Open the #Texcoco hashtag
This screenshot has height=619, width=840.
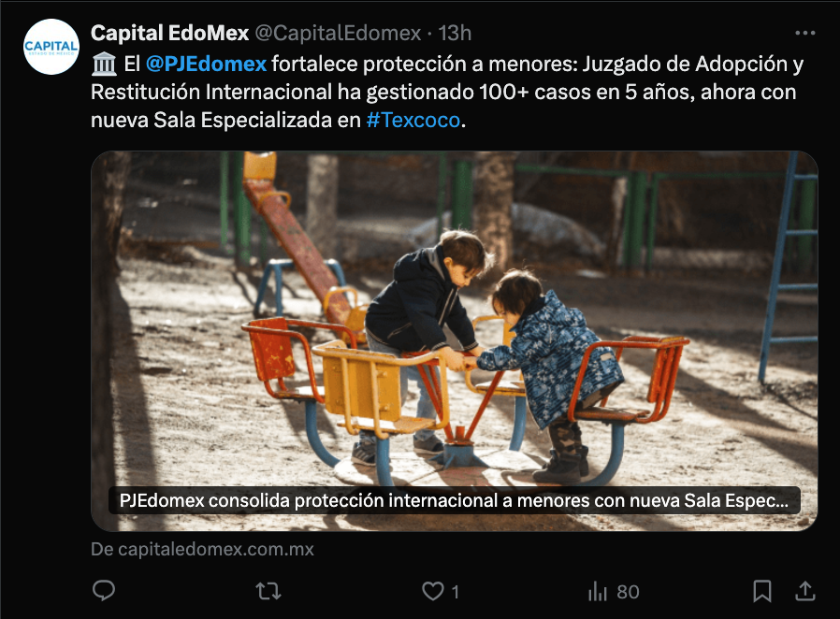coord(413,120)
